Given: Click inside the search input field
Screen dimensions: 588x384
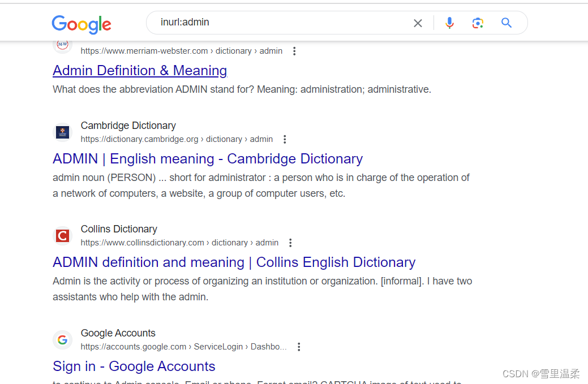Looking at the screenshot, I should [255, 23].
